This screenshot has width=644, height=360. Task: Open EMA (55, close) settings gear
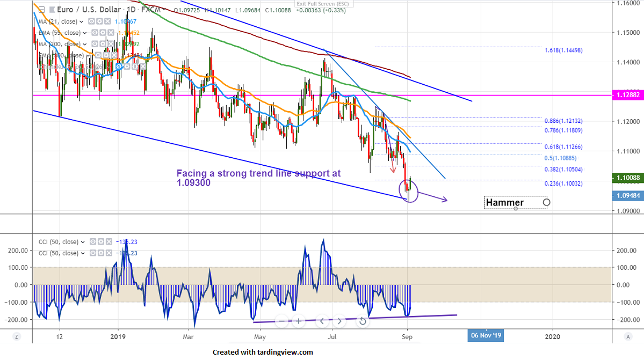point(103,32)
